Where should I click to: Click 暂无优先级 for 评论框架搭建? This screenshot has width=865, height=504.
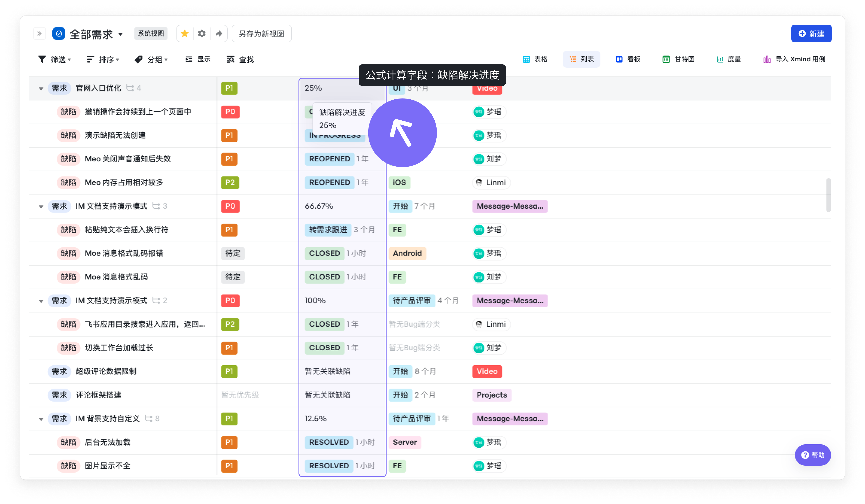240,395
